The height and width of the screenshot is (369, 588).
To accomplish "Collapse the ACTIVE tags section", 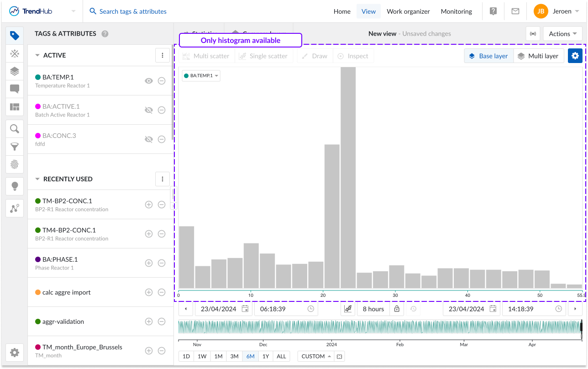I will (37, 55).
